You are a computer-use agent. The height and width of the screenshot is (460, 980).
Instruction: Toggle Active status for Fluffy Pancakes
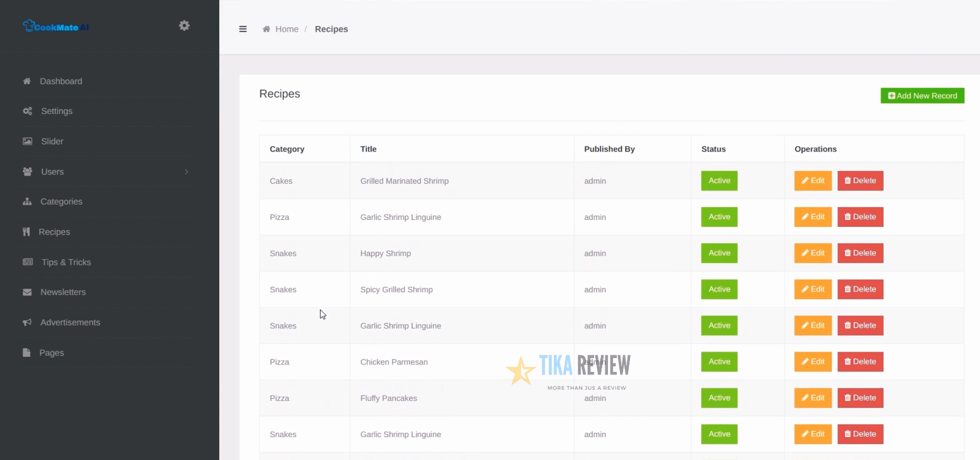719,397
